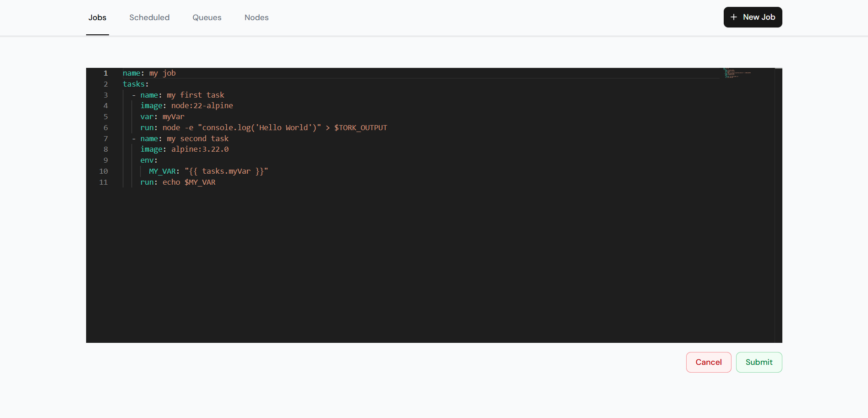
Task: Go to the Nodes tab
Action: coord(257,17)
